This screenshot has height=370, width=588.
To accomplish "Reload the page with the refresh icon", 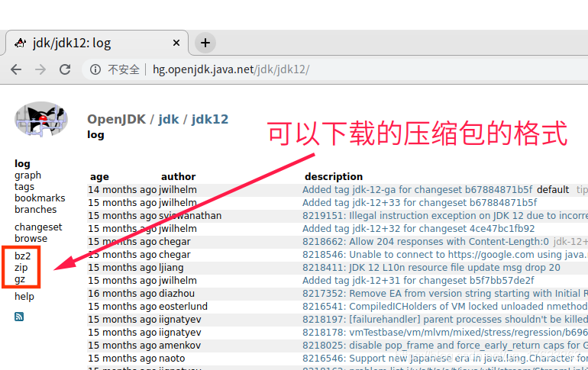I will tap(65, 69).
